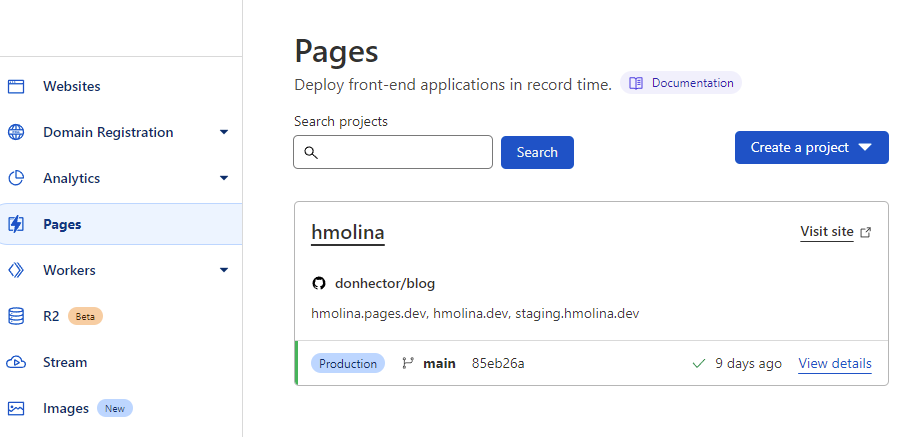The image size is (909, 437).
Task: Open the Documentation link
Action: pos(681,83)
